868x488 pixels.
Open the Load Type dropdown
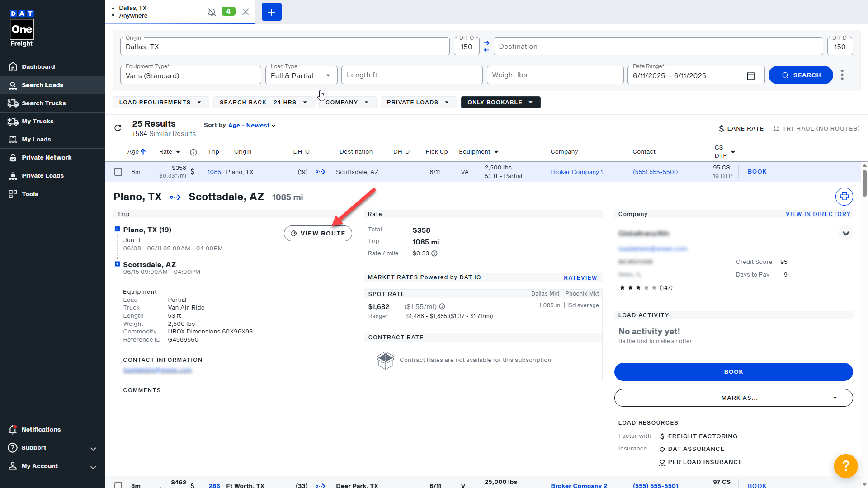(x=301, y=75)
